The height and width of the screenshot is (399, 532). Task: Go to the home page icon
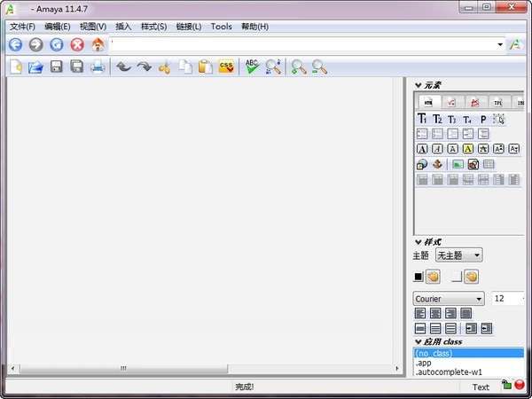pyautogui.click(x=98, y=45)
